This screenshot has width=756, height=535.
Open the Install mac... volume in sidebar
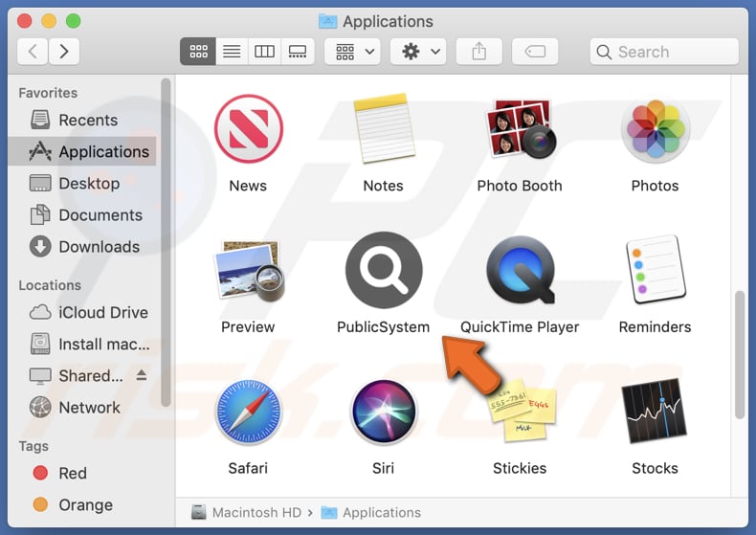tap(82, 345)
